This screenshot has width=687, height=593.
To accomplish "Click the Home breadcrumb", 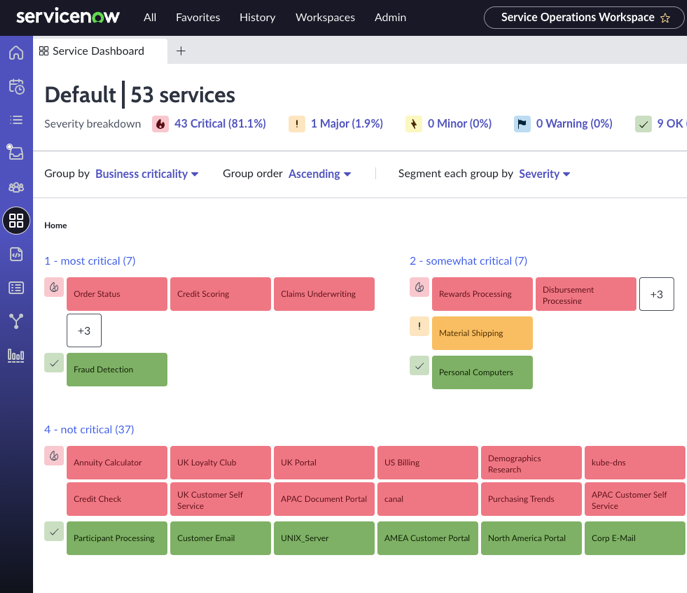I will tap(56, 225).
